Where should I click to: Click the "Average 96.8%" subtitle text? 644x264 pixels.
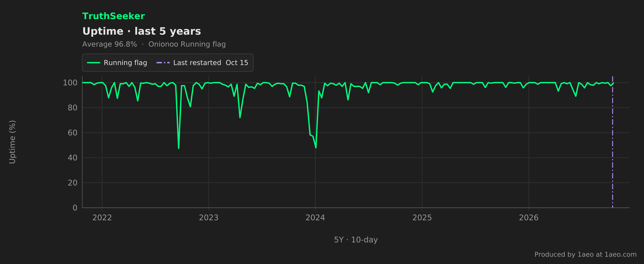pyautogui.click(x=110, y=44)
